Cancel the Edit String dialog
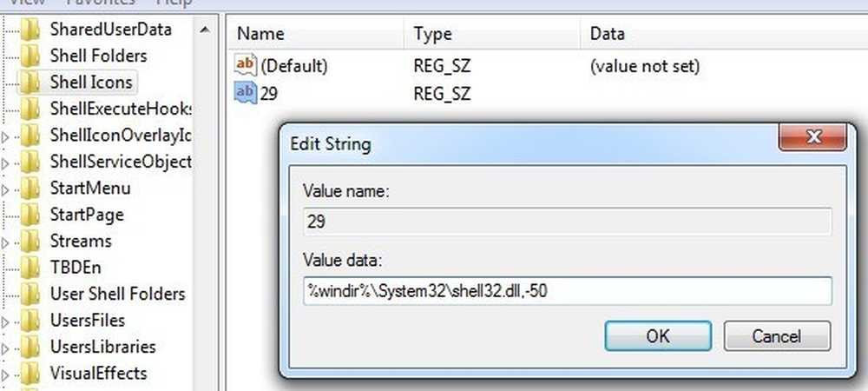This screenshot has height=391, width=868. (777, 336)
